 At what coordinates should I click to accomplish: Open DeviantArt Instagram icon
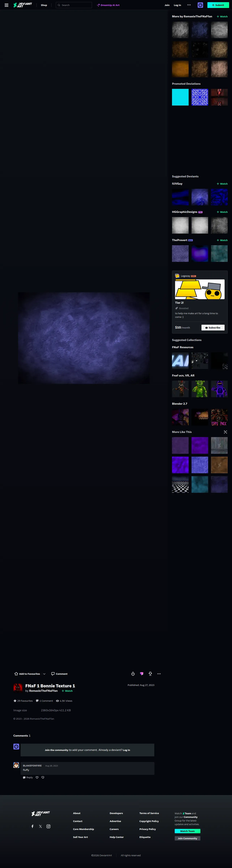pos(48,826)
